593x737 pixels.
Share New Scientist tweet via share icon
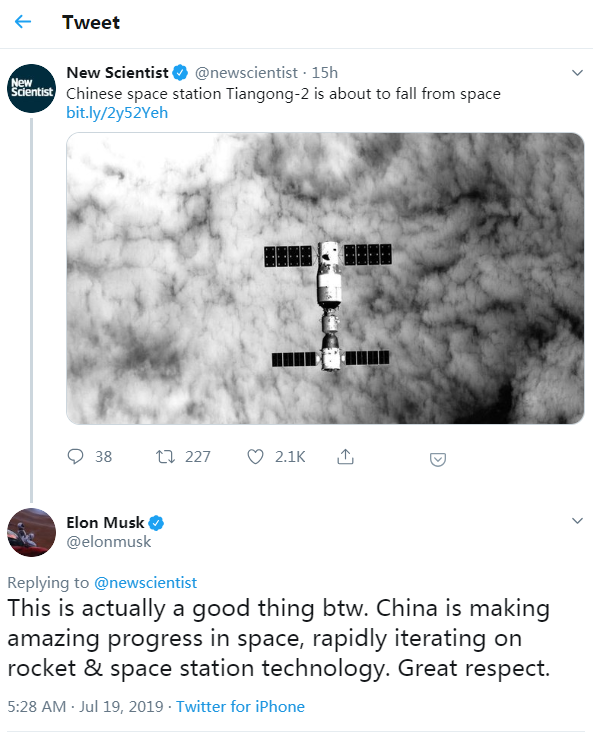coord(345,456)
